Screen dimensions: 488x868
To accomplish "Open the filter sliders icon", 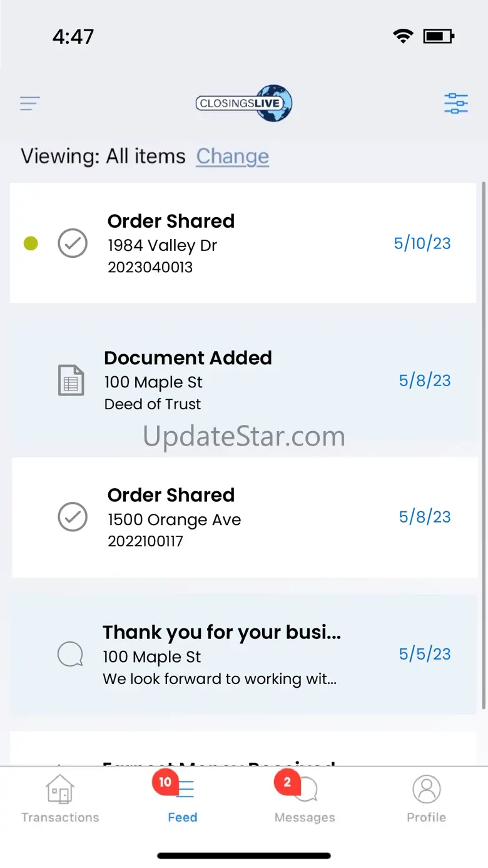I will [456, 103].
